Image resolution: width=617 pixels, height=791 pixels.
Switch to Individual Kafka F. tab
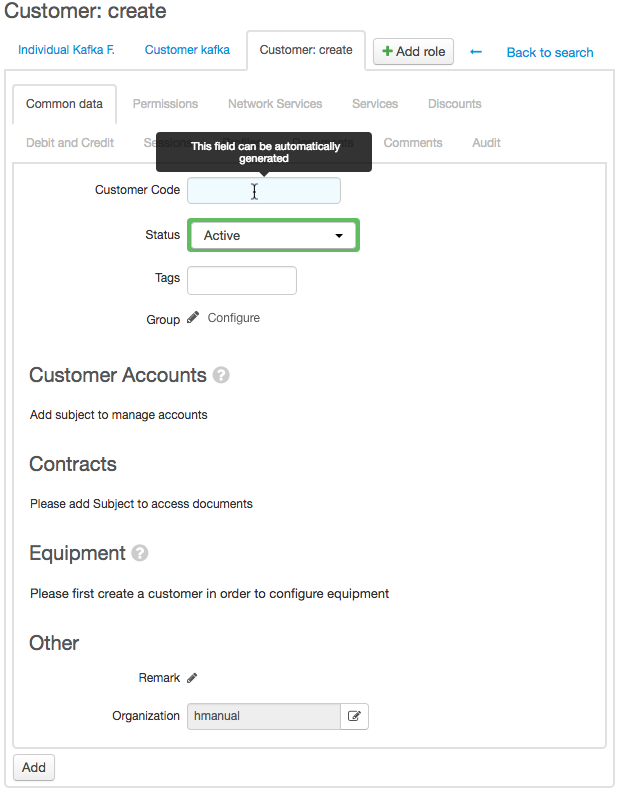(66, 50)
